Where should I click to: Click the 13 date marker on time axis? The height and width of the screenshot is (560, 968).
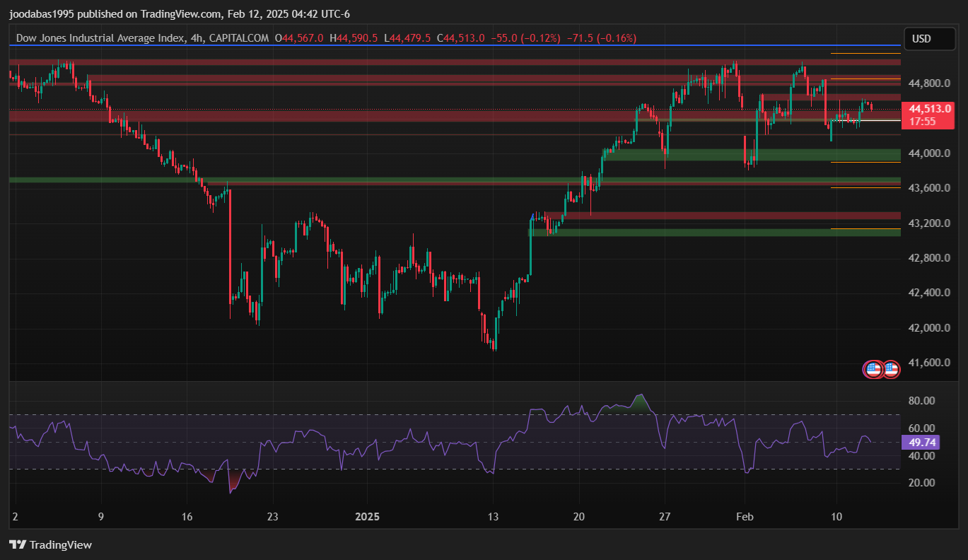[x=493, y=517]
